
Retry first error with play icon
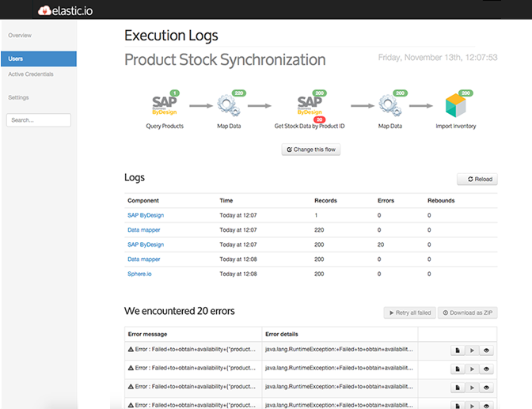tap(472, 350)
